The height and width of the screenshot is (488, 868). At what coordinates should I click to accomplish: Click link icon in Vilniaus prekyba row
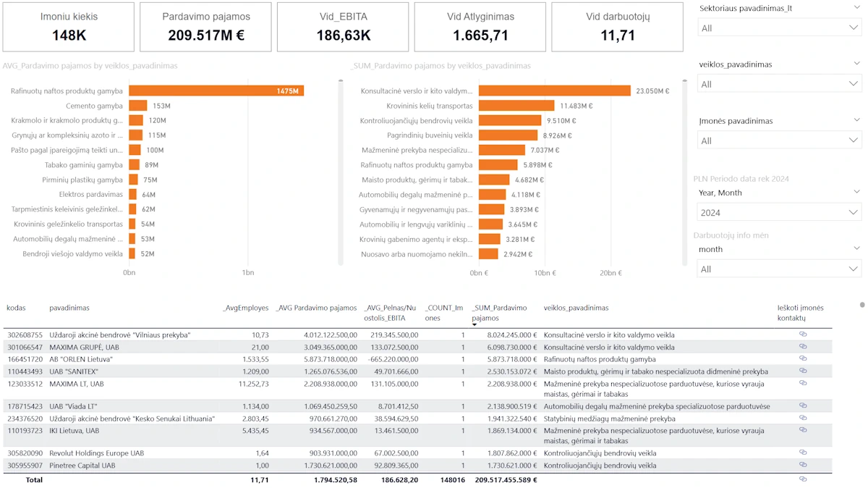[x=802, y=335]
